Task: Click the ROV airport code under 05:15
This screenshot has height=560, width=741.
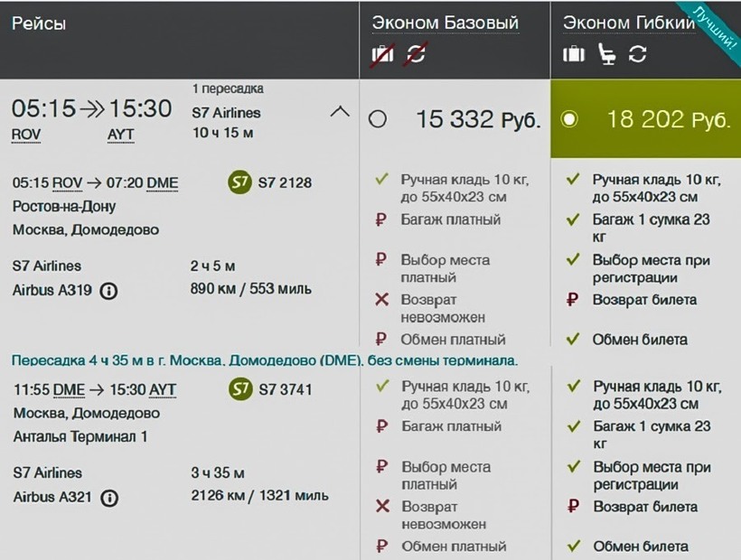Action: [26, 135]
